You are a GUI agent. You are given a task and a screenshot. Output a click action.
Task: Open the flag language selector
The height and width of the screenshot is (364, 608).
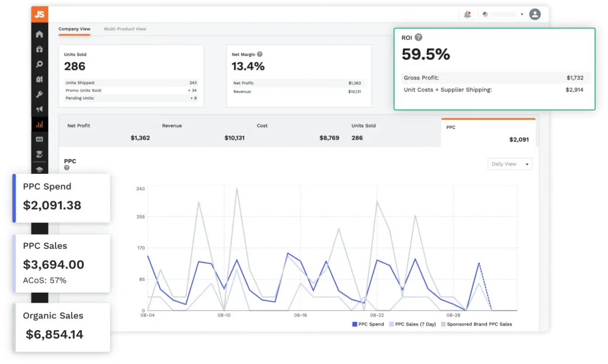pos(485,14)
